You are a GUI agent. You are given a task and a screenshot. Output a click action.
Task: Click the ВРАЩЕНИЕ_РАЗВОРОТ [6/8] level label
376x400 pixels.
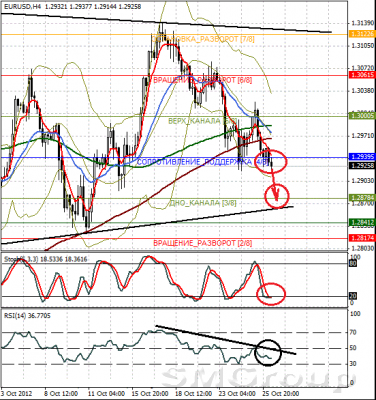pyautogui.click(x=202, y=80)
